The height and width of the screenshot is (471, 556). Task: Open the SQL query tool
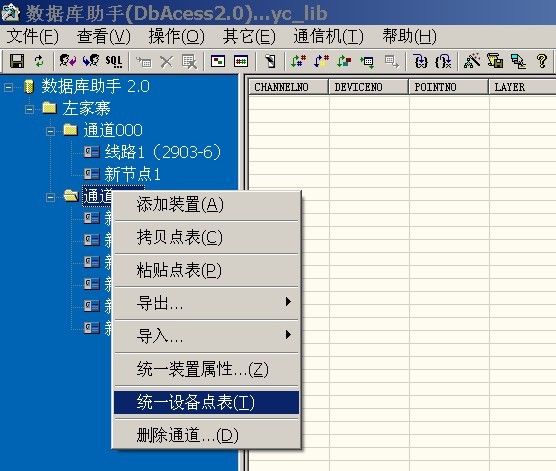pos(114,61)
